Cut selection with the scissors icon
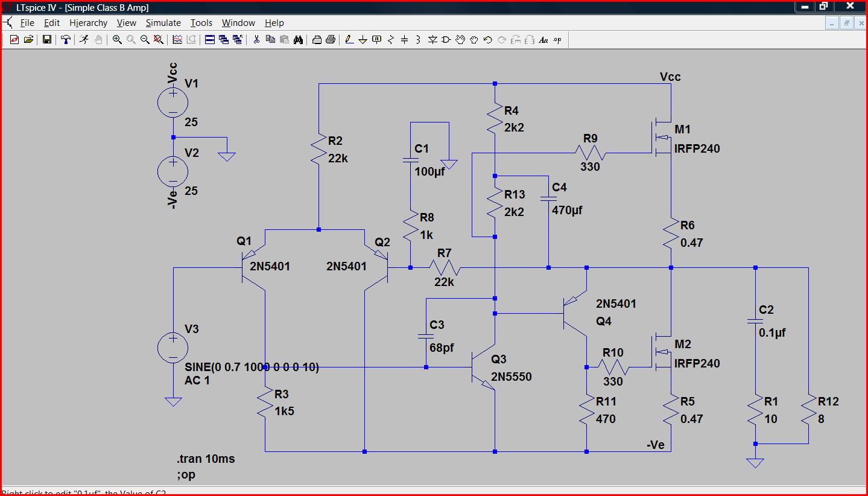The image size is (868, 496). (x=256, y=40)
